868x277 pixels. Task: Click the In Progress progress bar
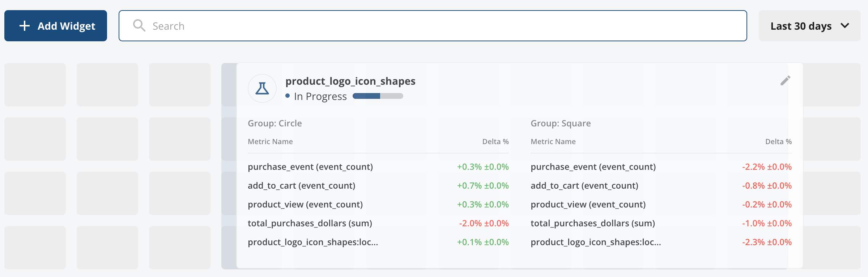[x=378, y=96]
